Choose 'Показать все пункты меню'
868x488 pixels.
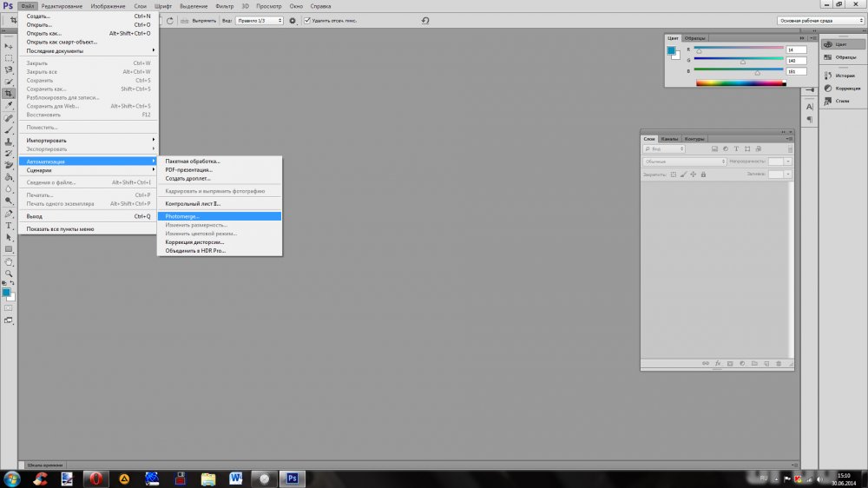[x=61, y=229]
